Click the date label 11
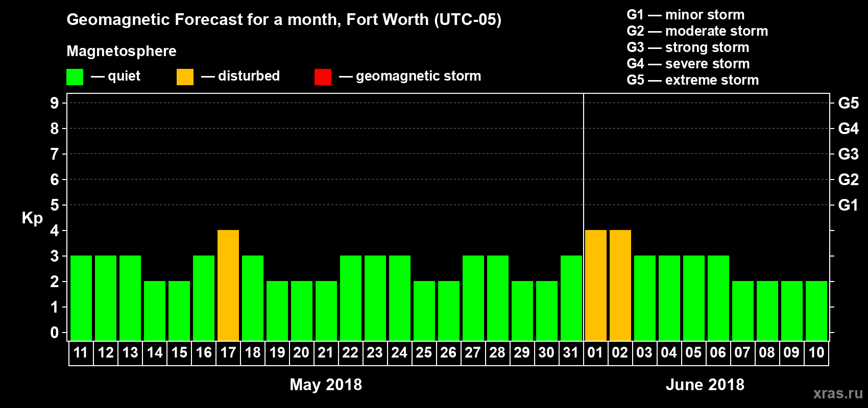 click(x=81, y=352)
